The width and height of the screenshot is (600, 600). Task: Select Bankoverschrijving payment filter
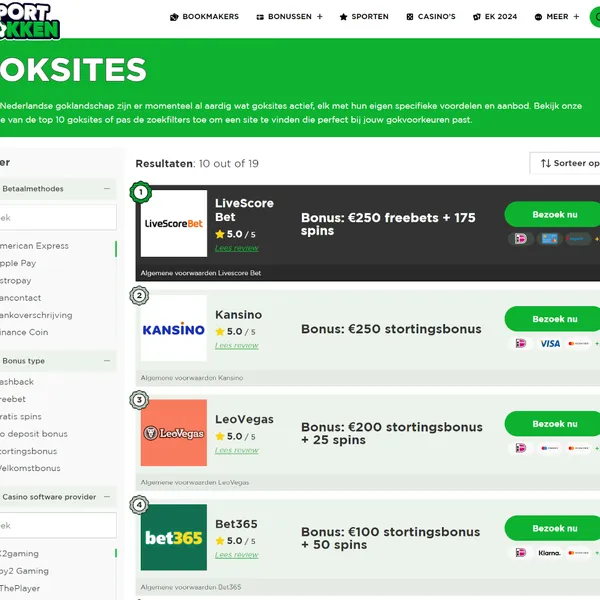(36, 315)
